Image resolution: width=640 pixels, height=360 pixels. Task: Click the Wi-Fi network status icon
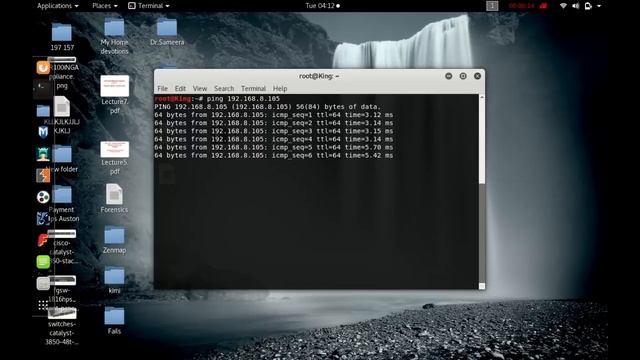tap(563, 6)
